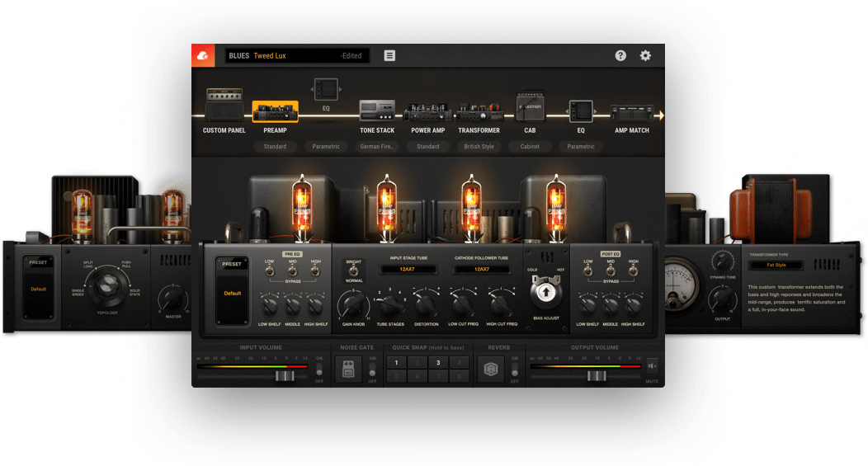Toggle the Noise Gate on/off switch
Viewport: 868px width, 466px height.
tap(372, 370)
